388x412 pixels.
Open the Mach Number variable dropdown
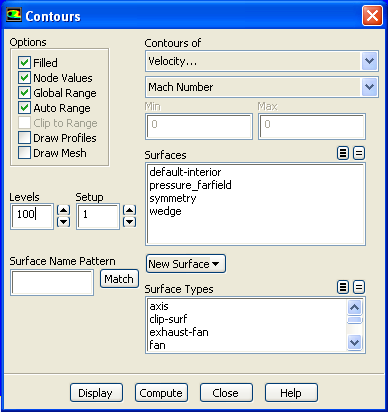tap(369, 87)
